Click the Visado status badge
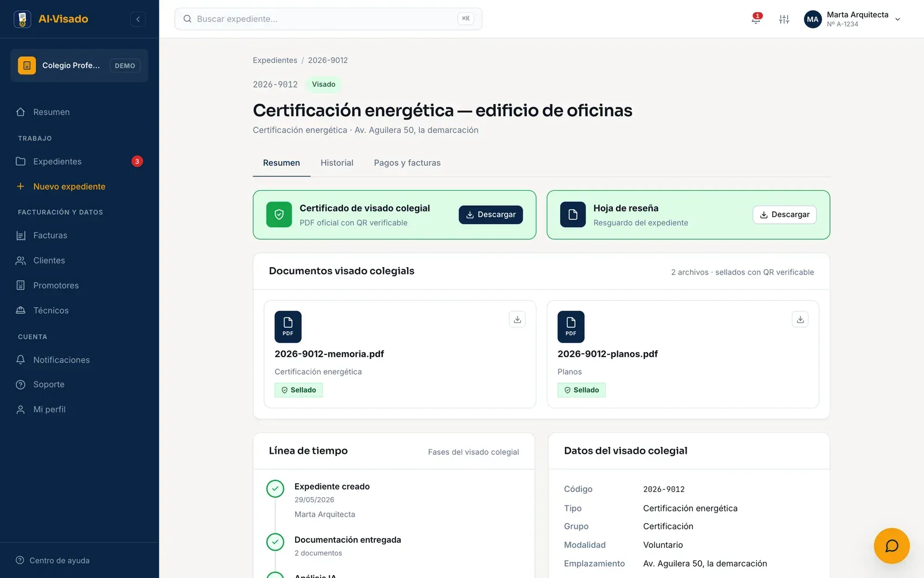Screen dimensions: 924x578 (x=323, y=84)
